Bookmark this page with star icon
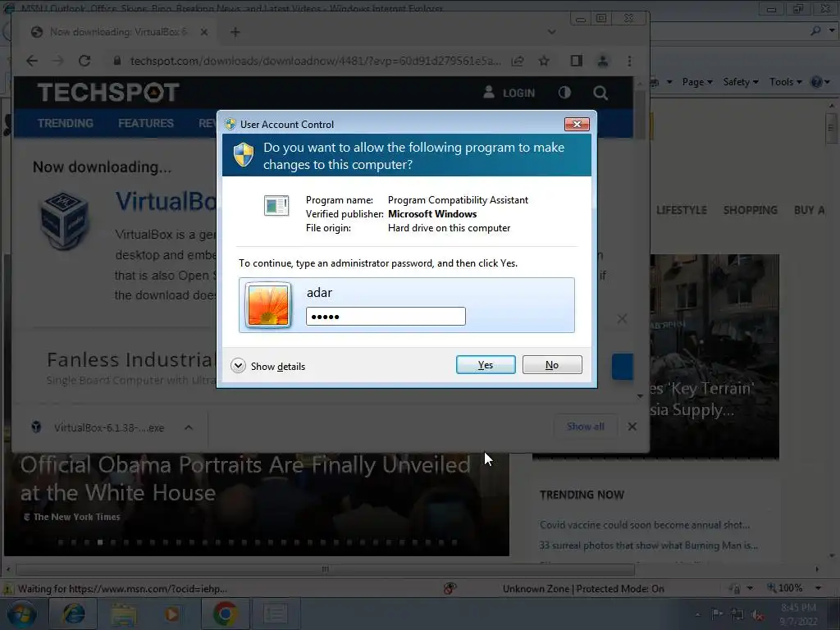Screen dimensions: 840x630 coord(544,61)
